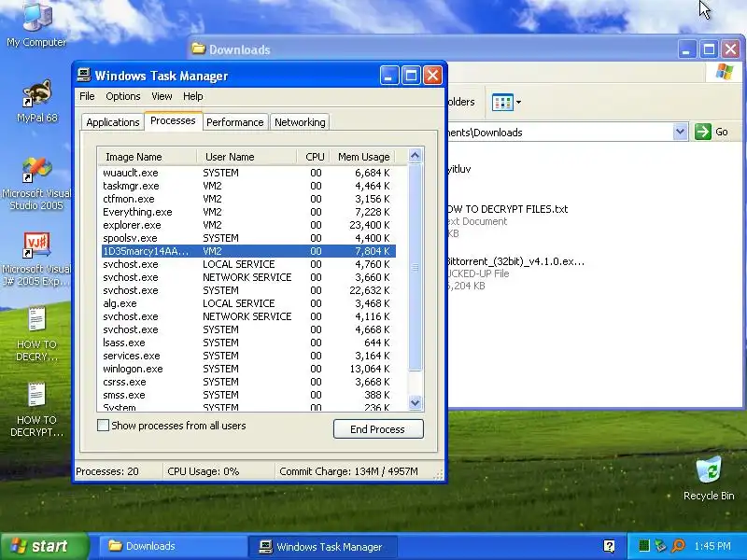Viewport: 747px width, 560px height.
Task: Click the Downloads window title folder icon
Action: (x=198, y=49)
